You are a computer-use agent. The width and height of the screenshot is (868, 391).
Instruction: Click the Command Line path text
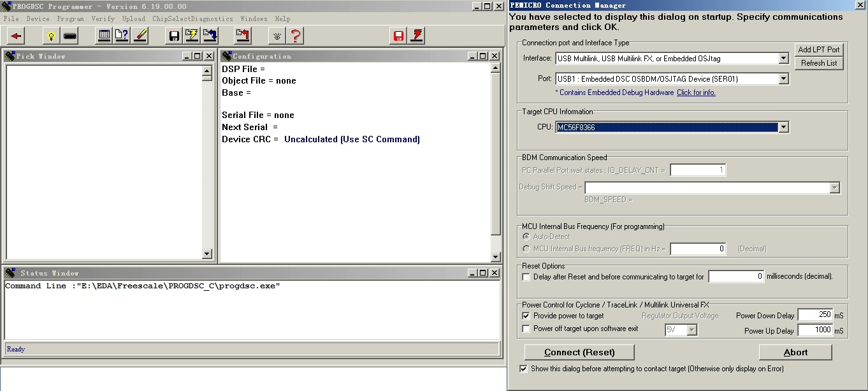143,286
